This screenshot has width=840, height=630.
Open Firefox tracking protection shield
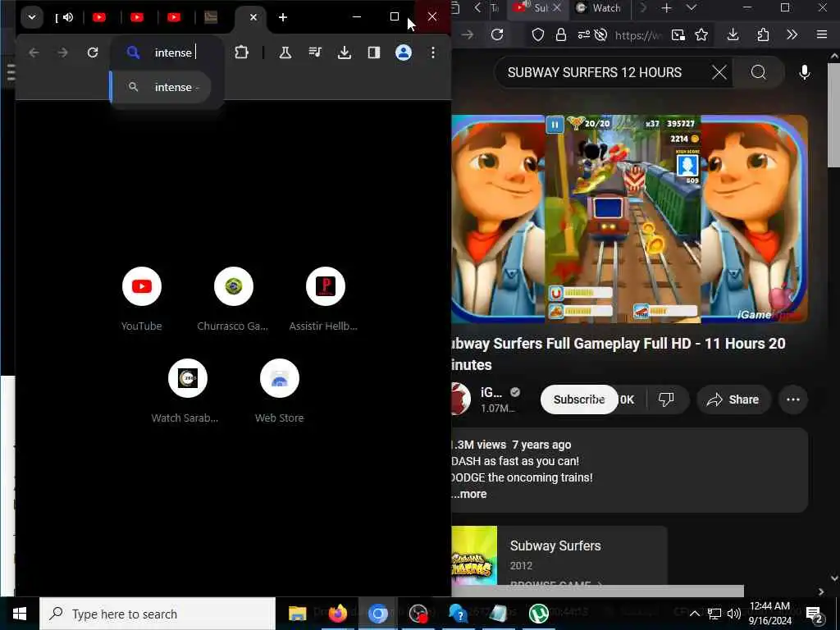pos(538,35)
